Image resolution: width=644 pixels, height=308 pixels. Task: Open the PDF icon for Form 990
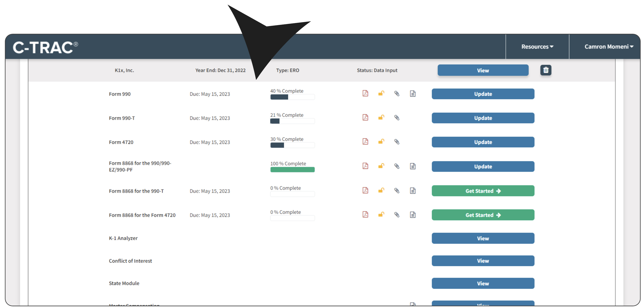(x=365, y=94)
